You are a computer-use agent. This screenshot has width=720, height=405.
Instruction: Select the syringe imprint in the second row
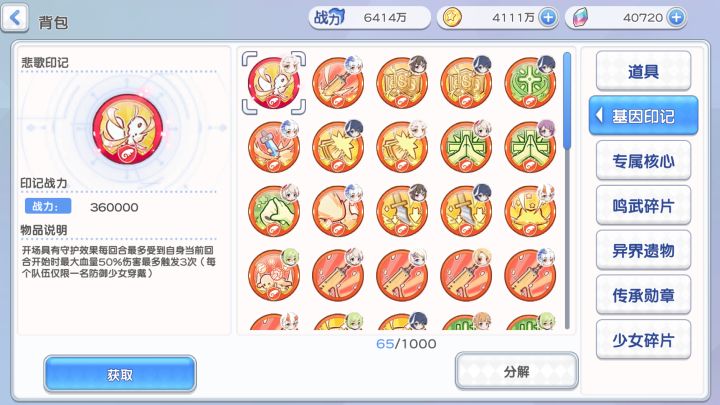pos(274,146)
